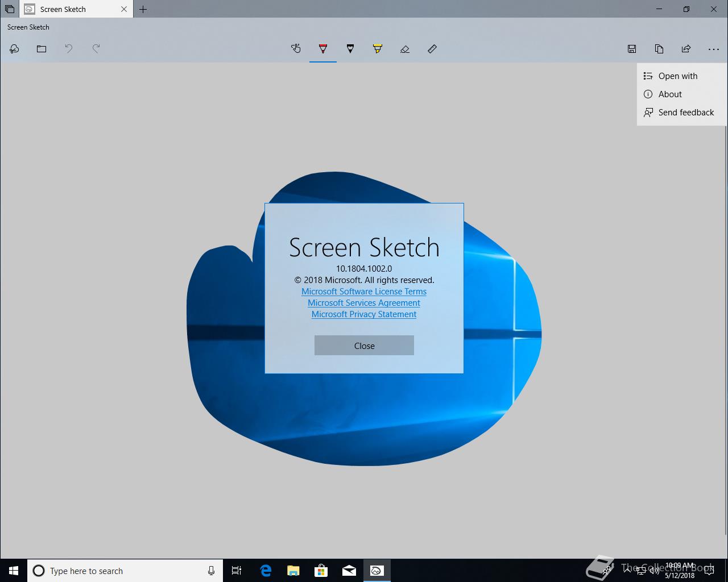Open the Windows Start menu
The image size is (728, 582).
(14, 571)
